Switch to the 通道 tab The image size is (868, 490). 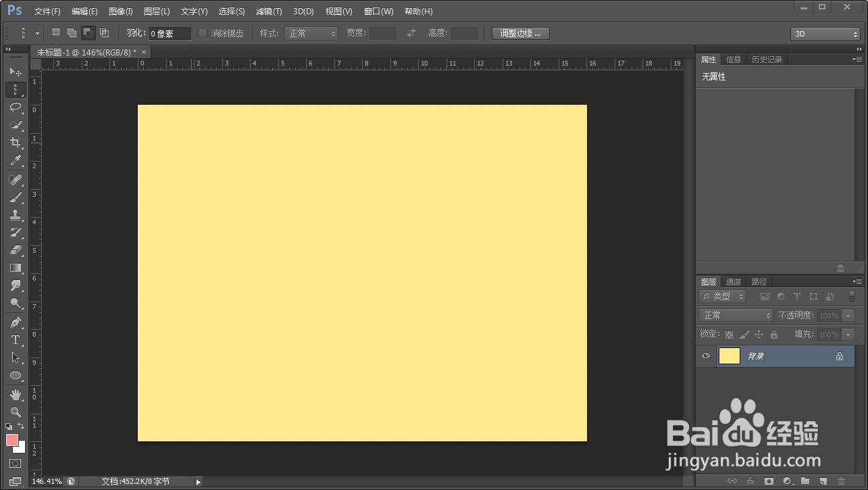coord(734,282)
